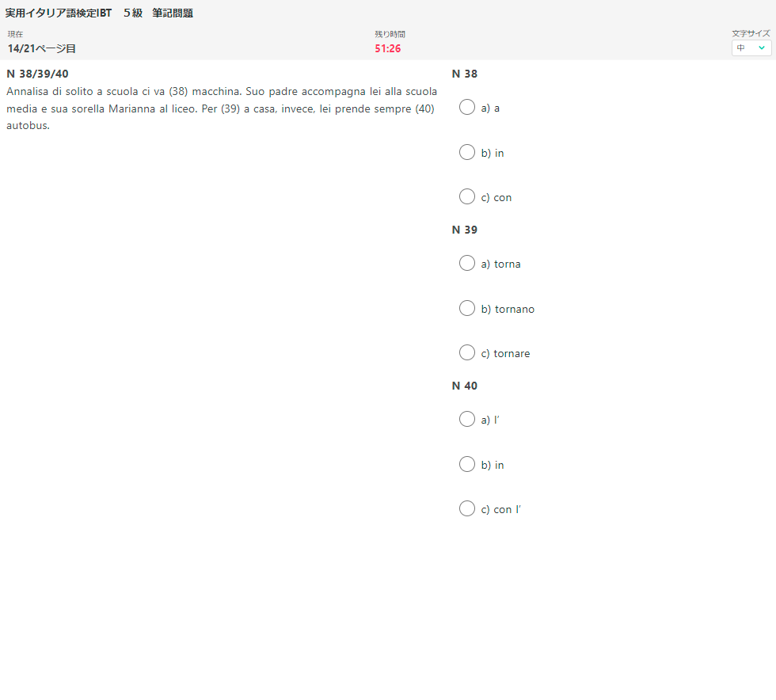Click the N 38 question heading
Image resolution: width=776 pixels, height=700 pixels.
(x=464, y=74)
